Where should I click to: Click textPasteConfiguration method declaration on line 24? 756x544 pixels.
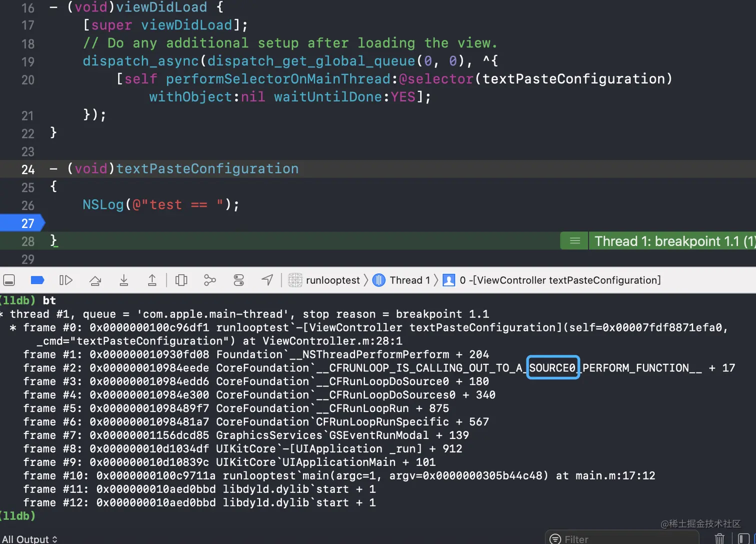pos(207,169)
